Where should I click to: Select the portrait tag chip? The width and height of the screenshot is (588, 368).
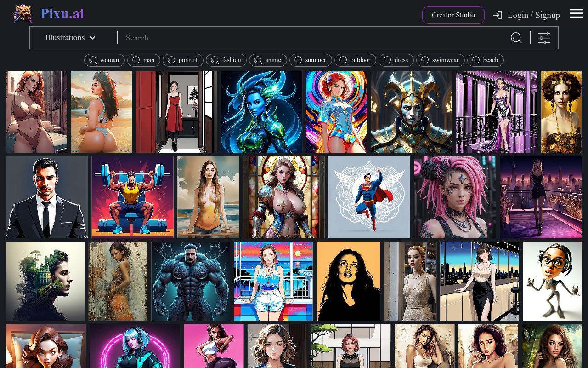coord(183,60)
